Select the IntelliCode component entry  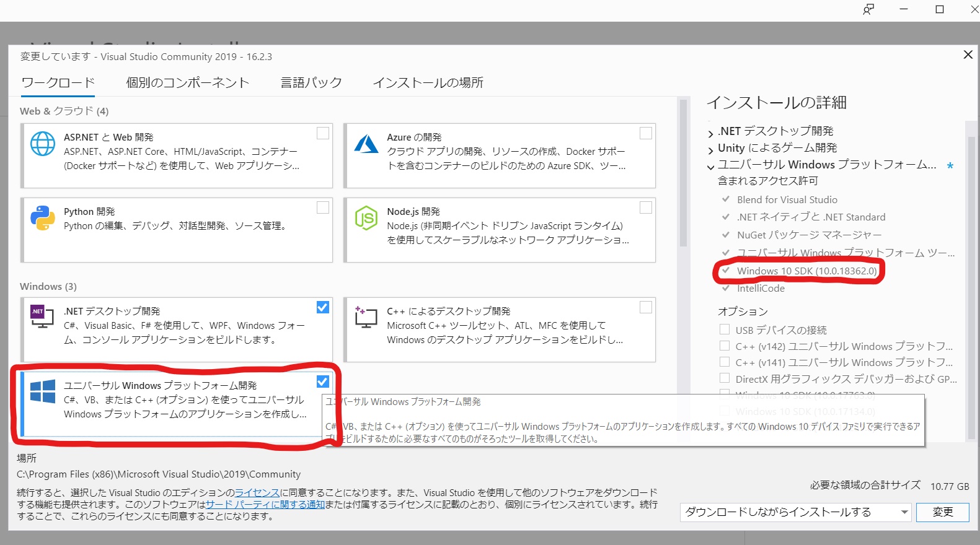point(761,288)
